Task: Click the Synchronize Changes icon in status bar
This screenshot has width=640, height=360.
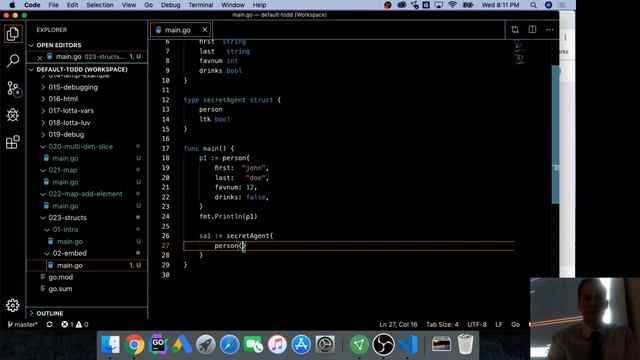Action: [49, 324]
